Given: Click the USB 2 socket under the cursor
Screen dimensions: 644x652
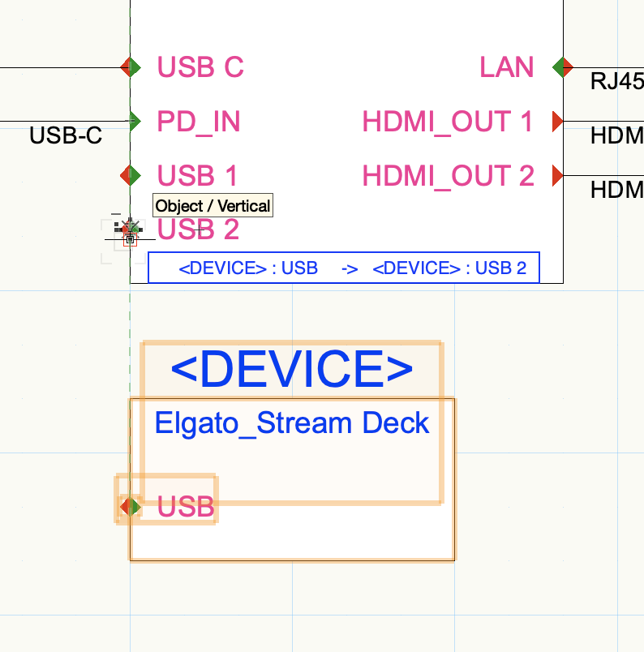Looking at the screenshot, I should 131,230.
